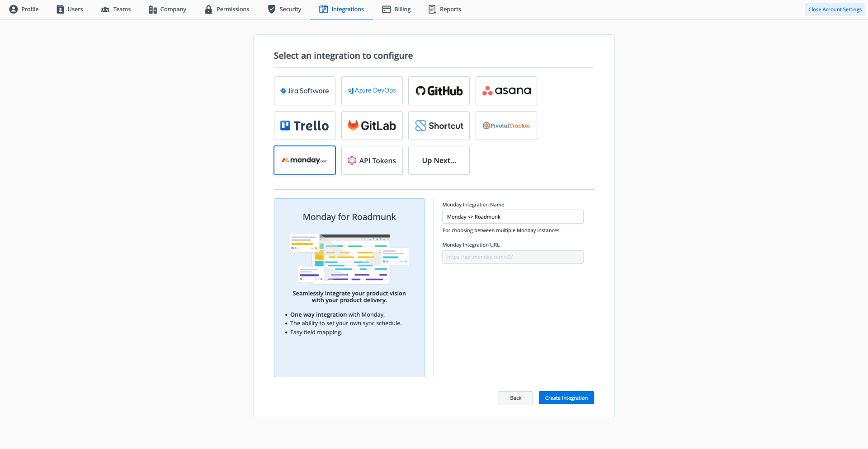Open the API Tokens tile
The height and width of the screenshot is (449, 868).
pos(372,160)
